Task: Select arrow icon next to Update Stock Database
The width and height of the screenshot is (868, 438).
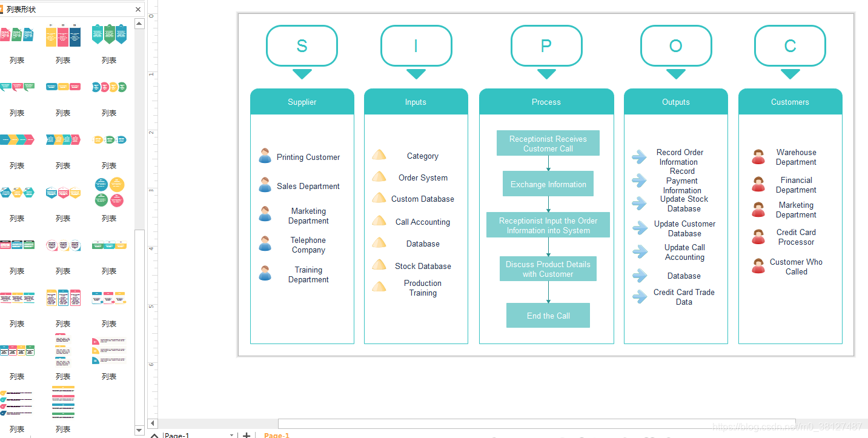Action: [640, 204]
